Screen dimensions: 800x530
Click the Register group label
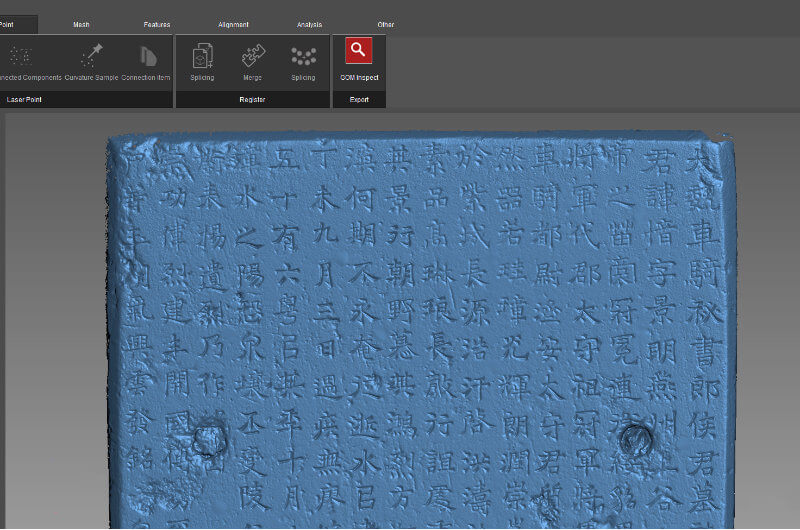click(253, 99)
